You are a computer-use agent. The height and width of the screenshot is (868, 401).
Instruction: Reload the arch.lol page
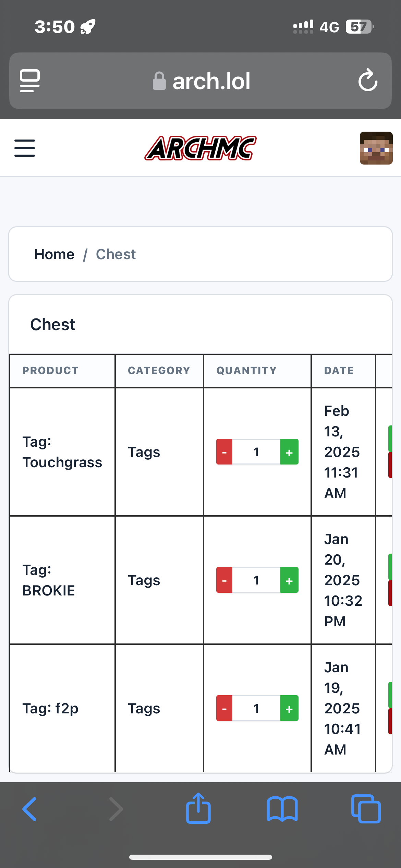368,81
